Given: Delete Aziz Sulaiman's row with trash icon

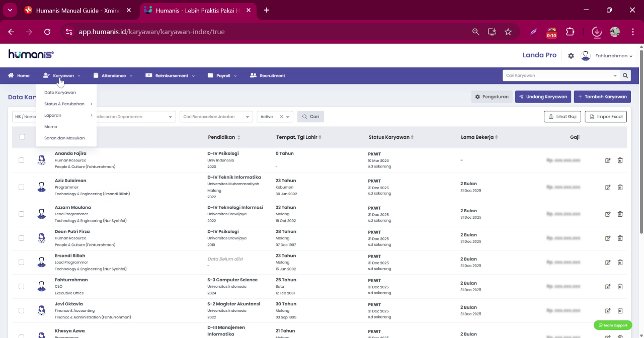Looking at the screenshot, I should tap(620, 187).
